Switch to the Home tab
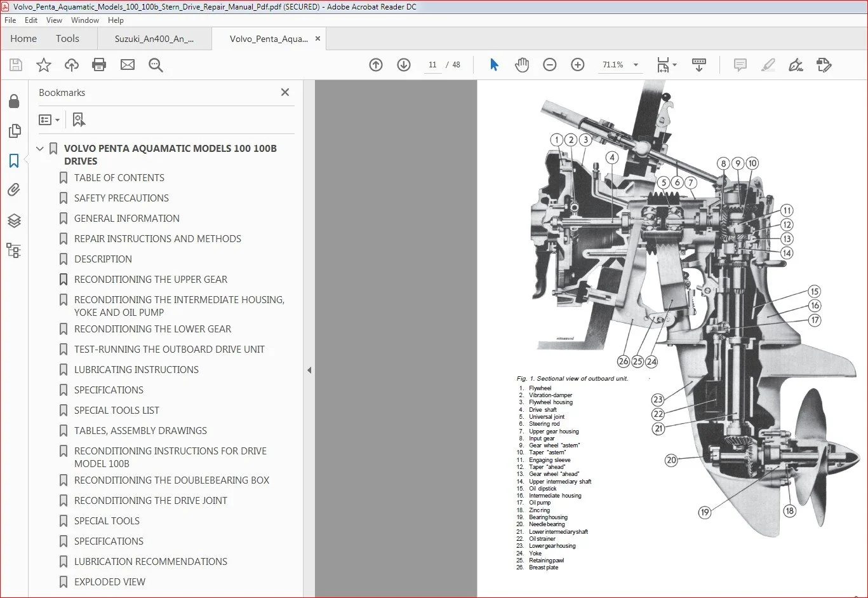This screenshot has width=868, height=598. pyautogui.click(x=23, y=39)
